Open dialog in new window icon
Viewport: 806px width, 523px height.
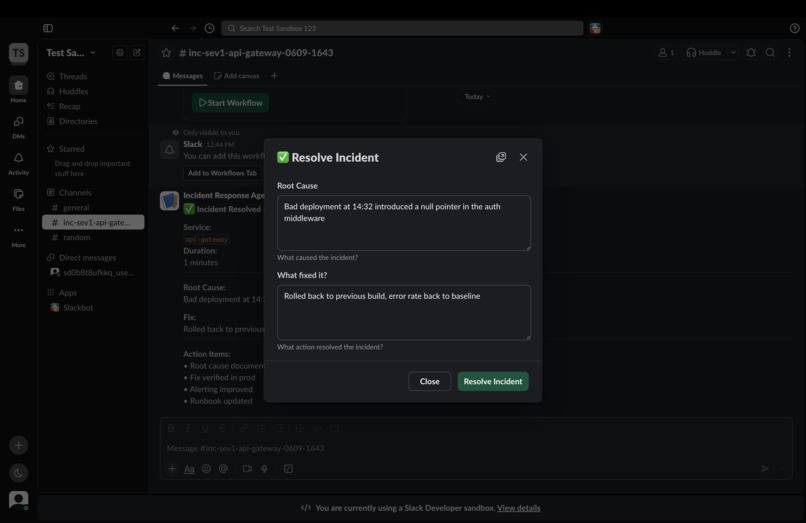click(x=501, y=157)
